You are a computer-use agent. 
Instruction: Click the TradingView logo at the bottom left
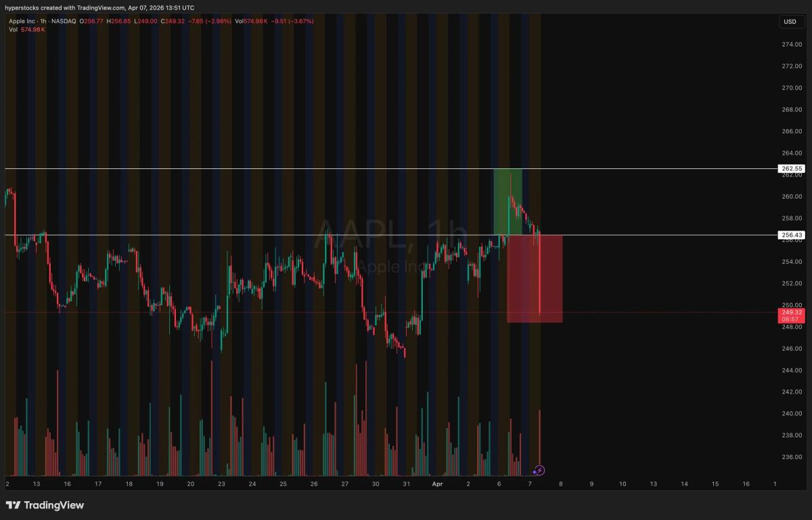(42, 505)
